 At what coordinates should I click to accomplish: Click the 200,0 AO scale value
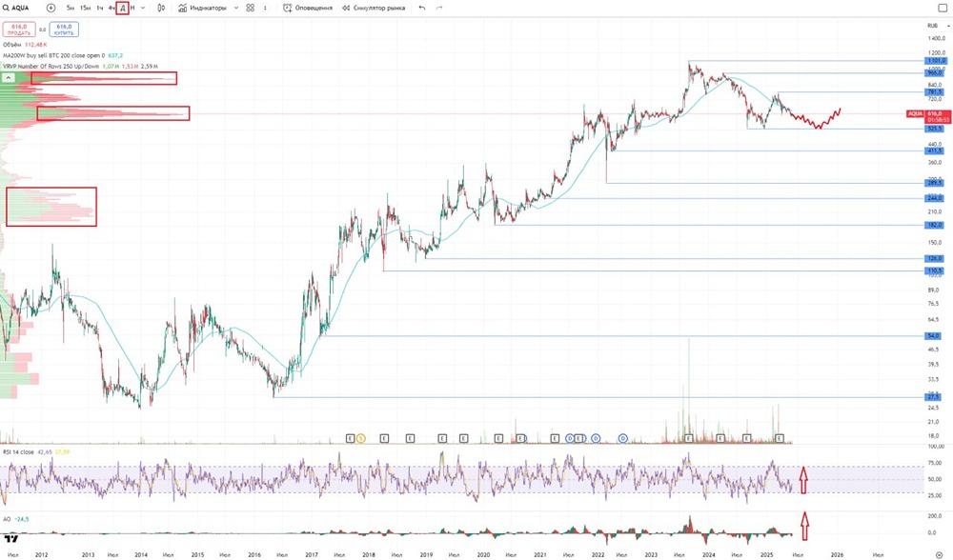click(x=934, y=516)
